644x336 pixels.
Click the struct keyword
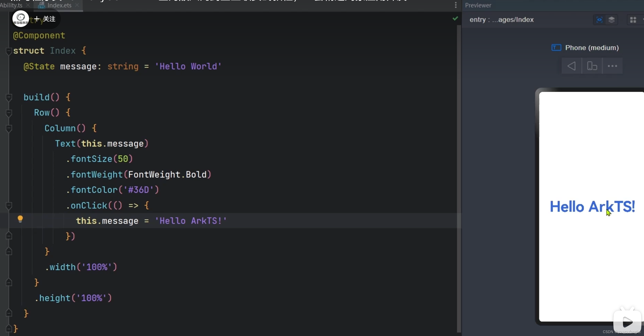(29, 51)
